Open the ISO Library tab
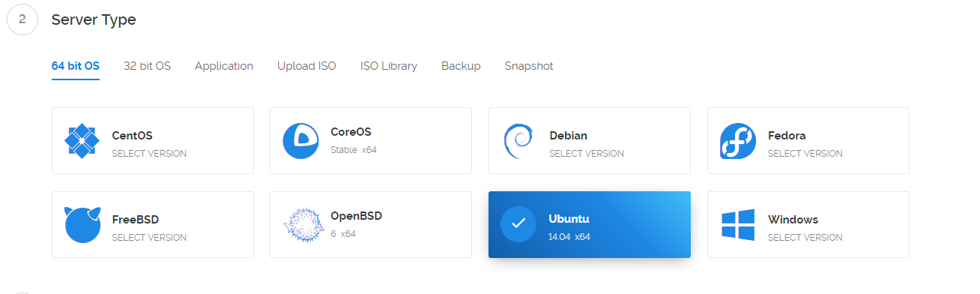 389,66
